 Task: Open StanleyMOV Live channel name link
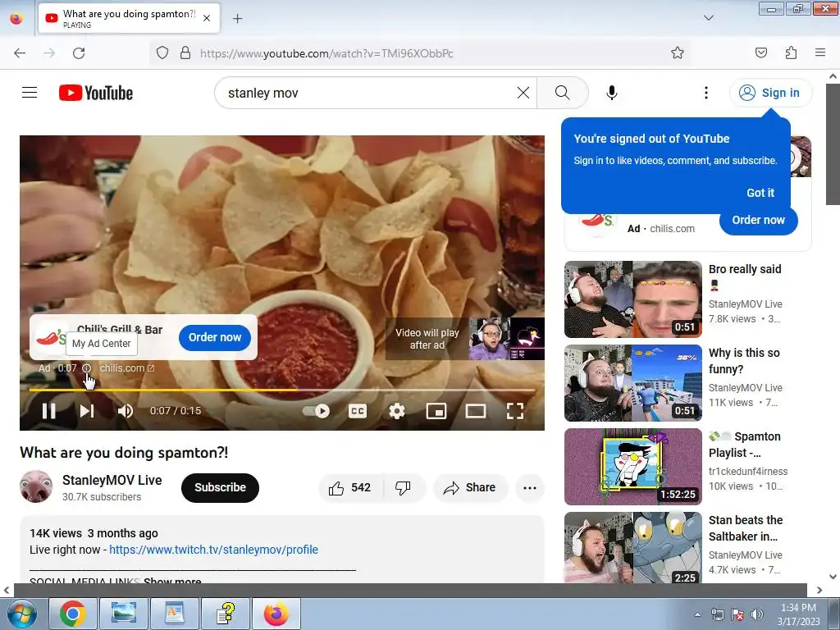(112, 480)
